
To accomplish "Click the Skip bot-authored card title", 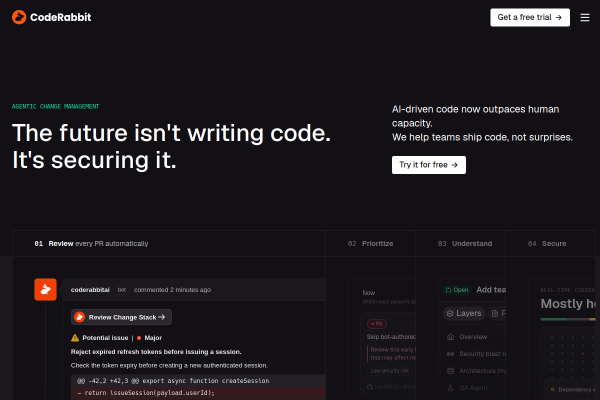I will pyautogui.click(x=391, y=337).
